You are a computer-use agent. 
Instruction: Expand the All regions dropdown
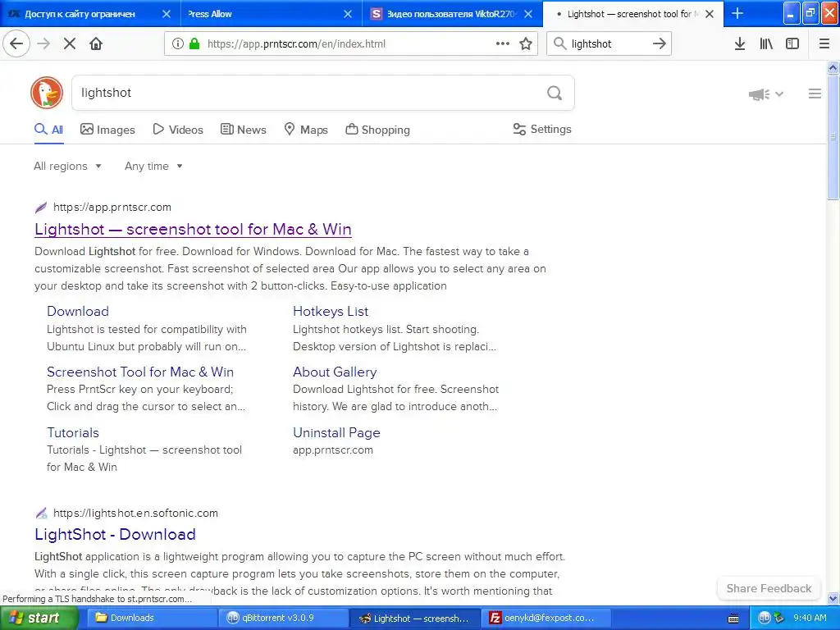coord(67,166)
